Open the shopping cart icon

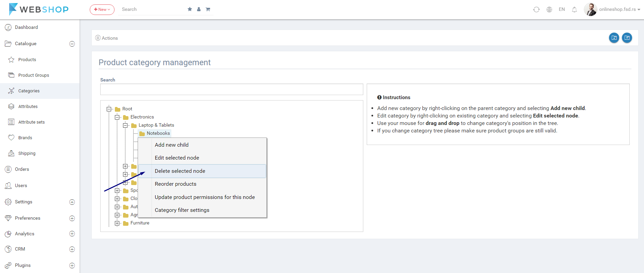tap(208, 9)
